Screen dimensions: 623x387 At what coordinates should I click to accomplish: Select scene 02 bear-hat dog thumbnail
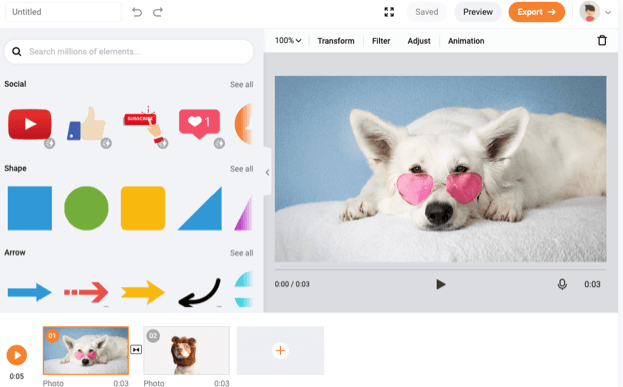point(186,350)
